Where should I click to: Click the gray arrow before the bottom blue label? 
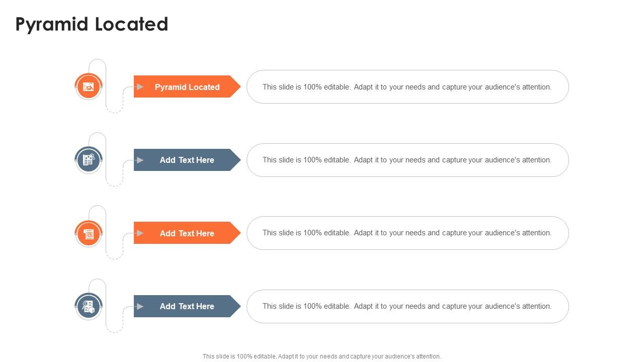pos(140,306)
